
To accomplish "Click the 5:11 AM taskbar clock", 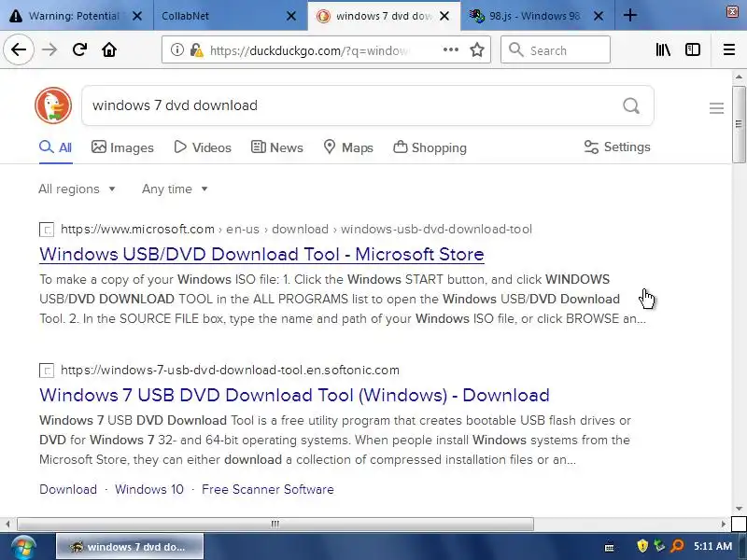I will (712, 546).
